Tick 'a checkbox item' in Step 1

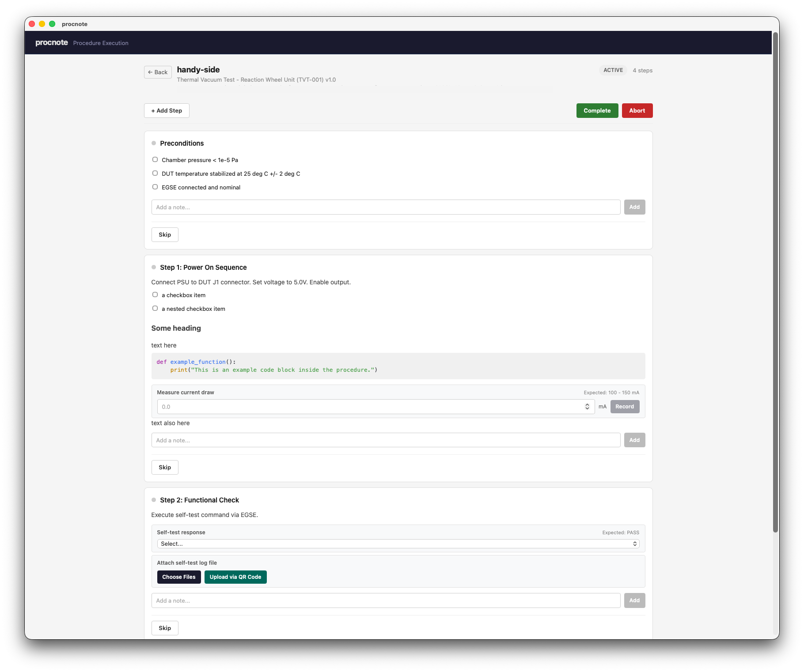155,294
